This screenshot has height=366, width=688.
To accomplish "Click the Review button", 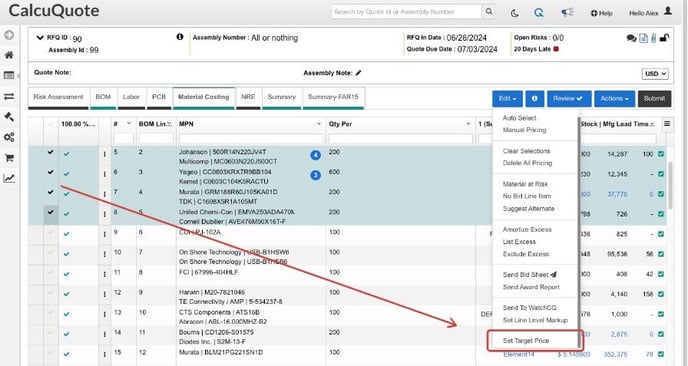I will tap(569, 99).
